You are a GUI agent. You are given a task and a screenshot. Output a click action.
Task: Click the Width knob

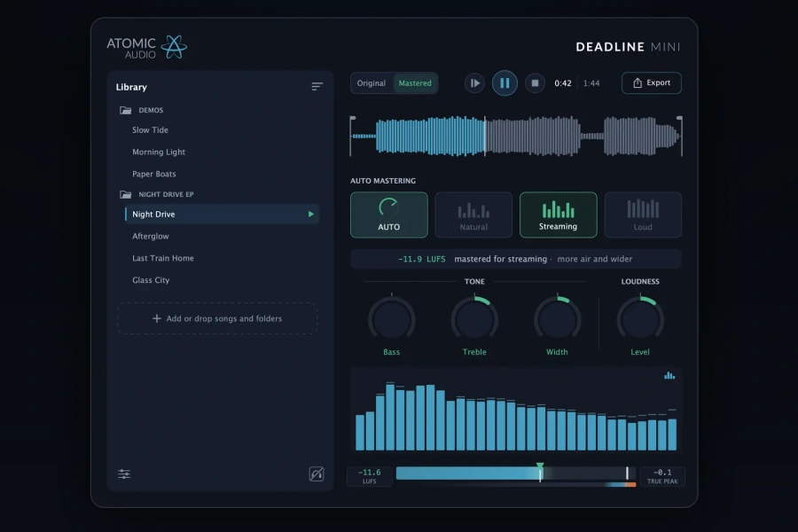pos(558,320)
